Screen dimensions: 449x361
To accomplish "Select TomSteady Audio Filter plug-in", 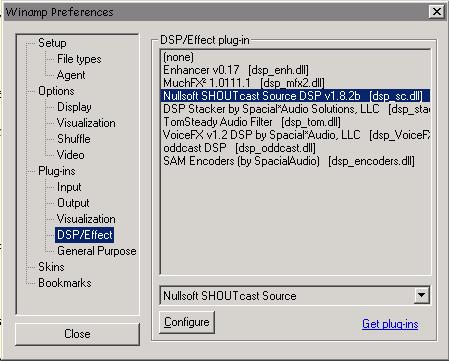I will 295,122.
